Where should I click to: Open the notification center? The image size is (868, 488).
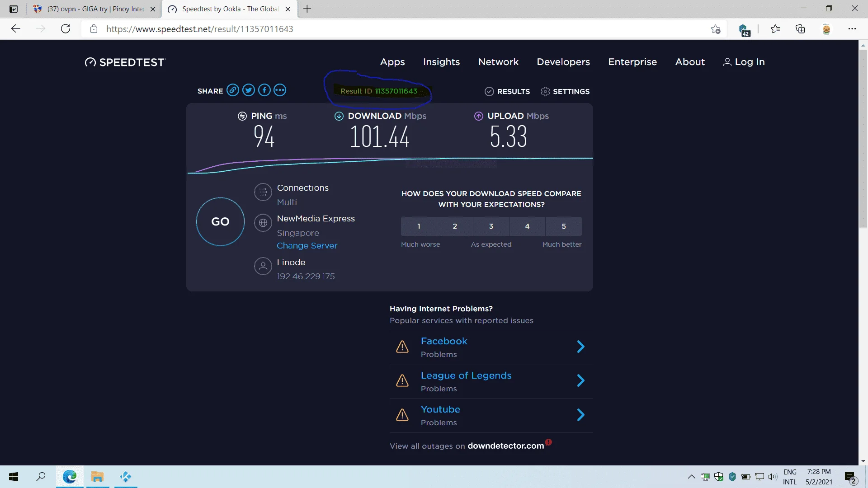(850, 477)
